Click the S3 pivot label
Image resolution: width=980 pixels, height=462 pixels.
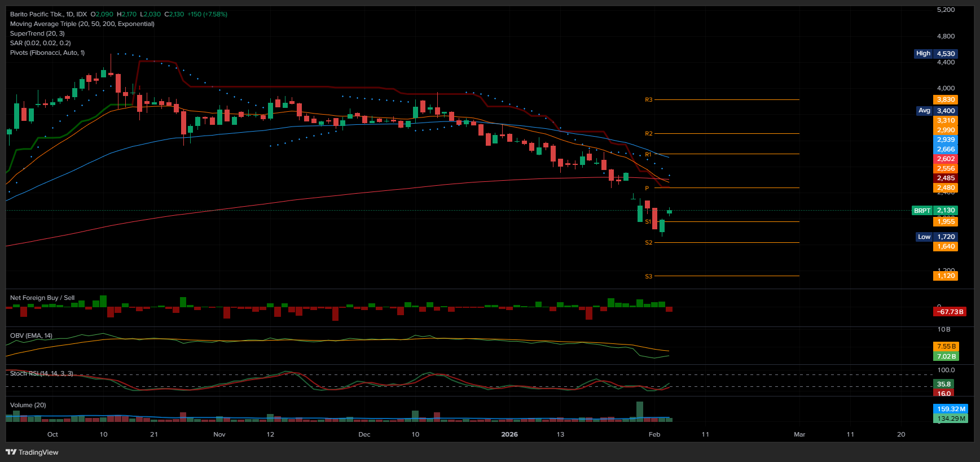tap(649, 276)
